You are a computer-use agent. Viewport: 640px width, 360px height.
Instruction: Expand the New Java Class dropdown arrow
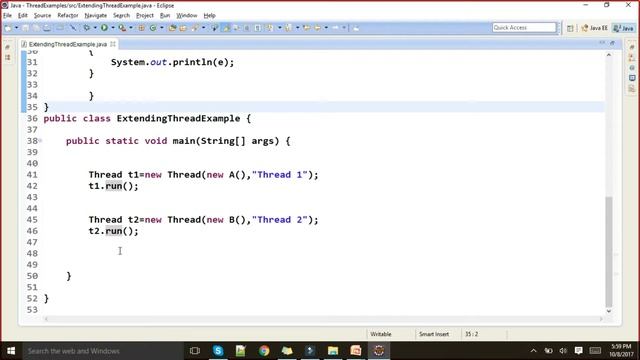click(162, 28)
